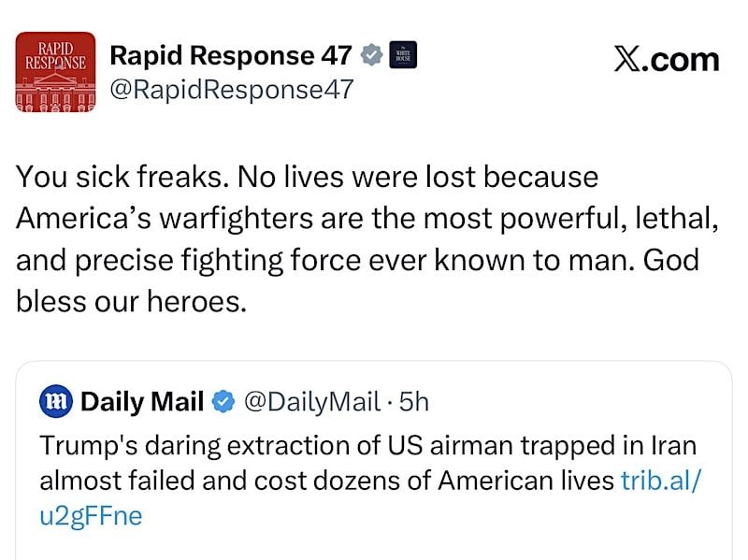748x560 pixels.
Task: Open the Rapid Response 47 profile avatar
Action: pyautogui.click(x=56, y=72)
